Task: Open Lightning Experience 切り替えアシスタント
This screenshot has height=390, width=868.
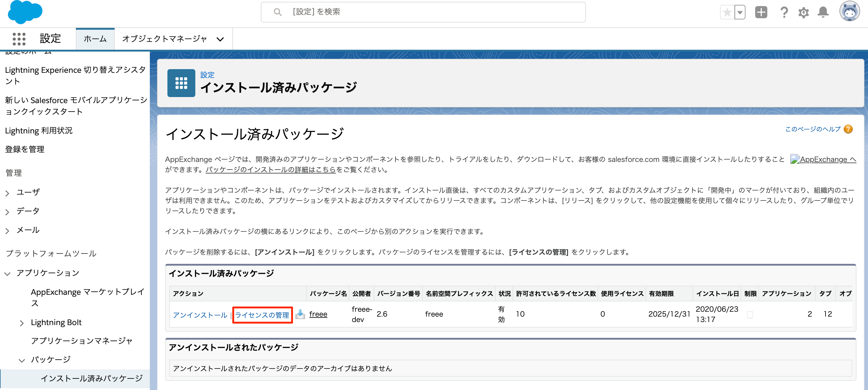Action: point(75,75)
